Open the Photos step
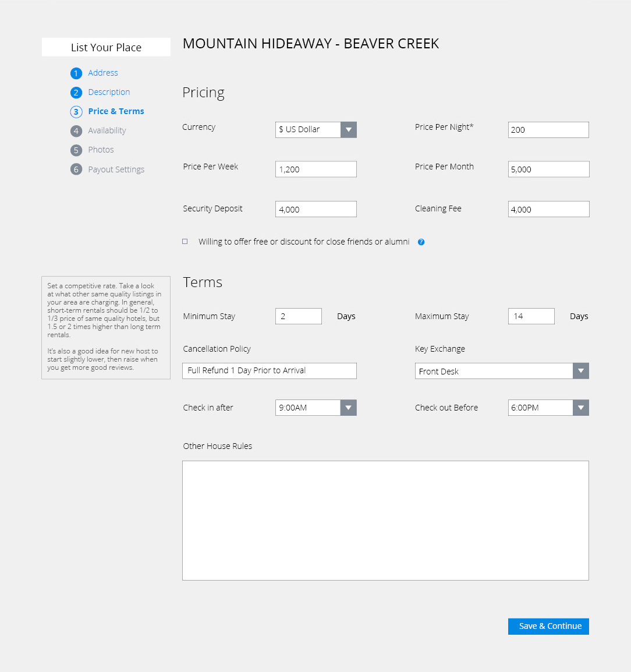Image resolution: width=631 pixels, height=672 pixels. point(101,150)
